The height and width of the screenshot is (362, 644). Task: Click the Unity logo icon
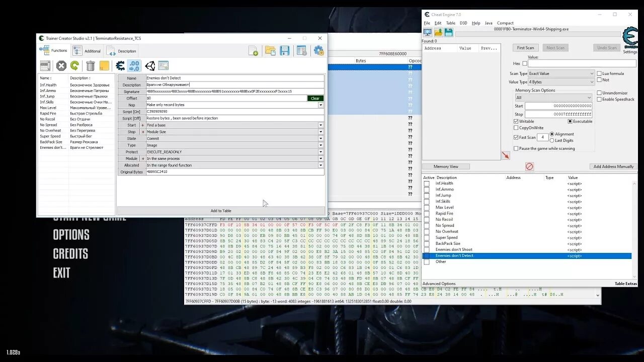[150, 65]
